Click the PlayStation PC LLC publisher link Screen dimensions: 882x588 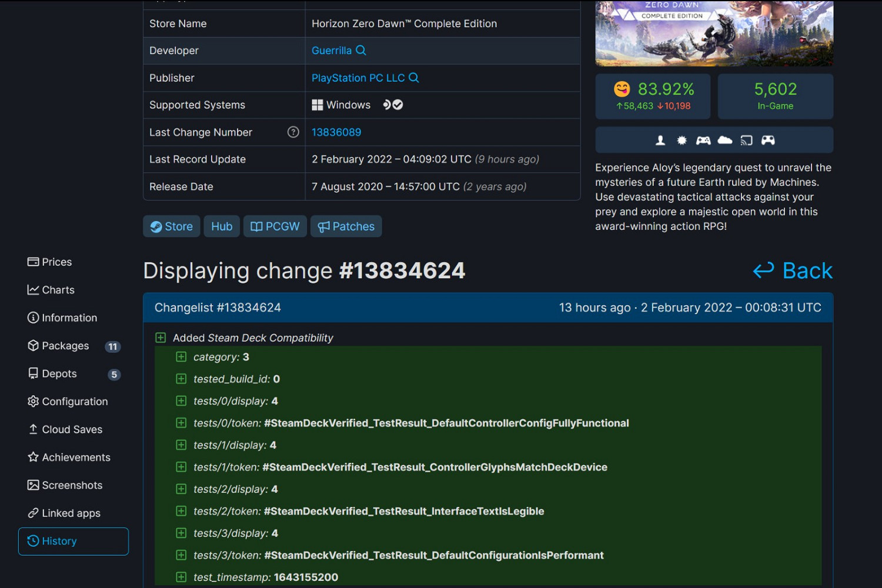click(x=358, y=78)
